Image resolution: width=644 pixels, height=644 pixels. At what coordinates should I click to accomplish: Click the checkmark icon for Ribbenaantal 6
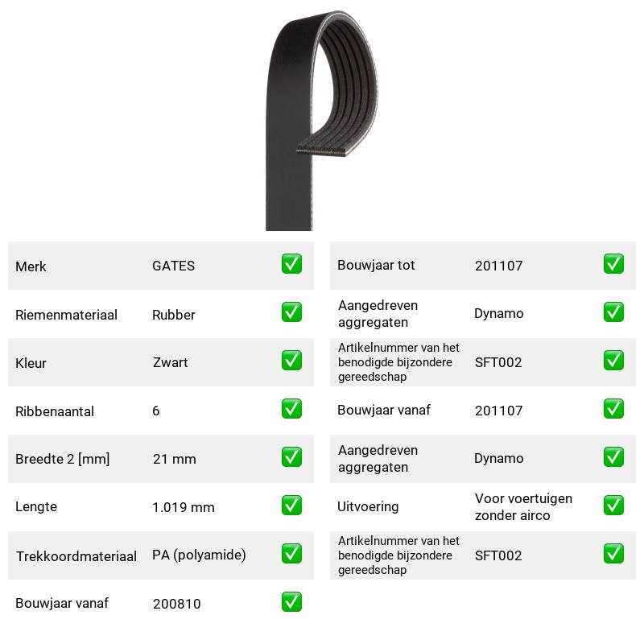pos(291,409)
